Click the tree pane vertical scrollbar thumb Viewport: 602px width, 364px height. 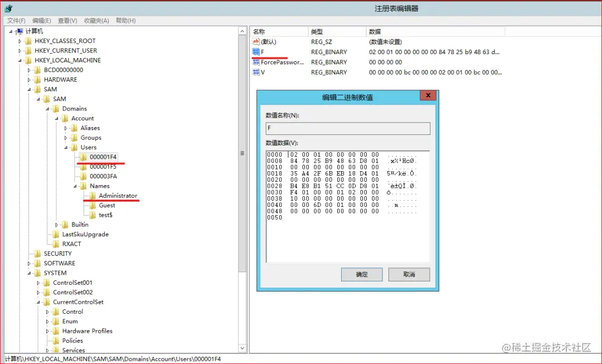click(242, 154)
